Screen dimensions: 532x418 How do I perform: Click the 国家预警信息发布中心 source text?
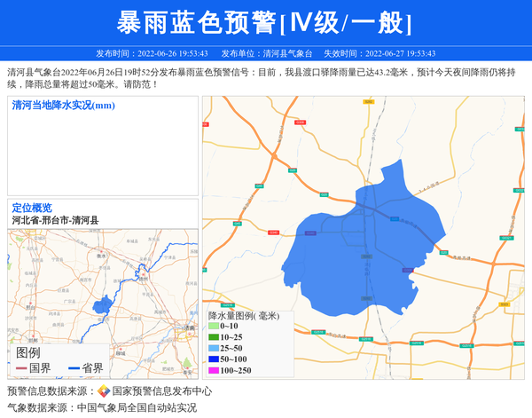click(162, 391)
